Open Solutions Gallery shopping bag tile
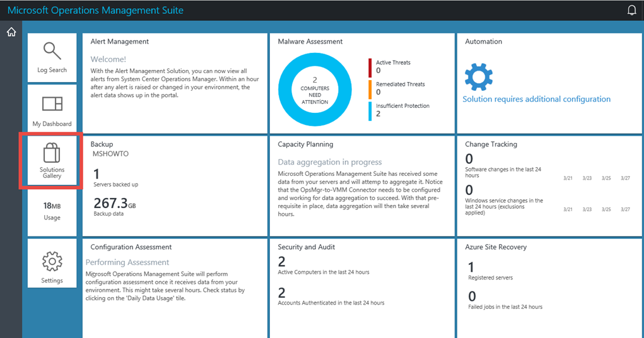This screenshot has height=338, width=644. 52,161
